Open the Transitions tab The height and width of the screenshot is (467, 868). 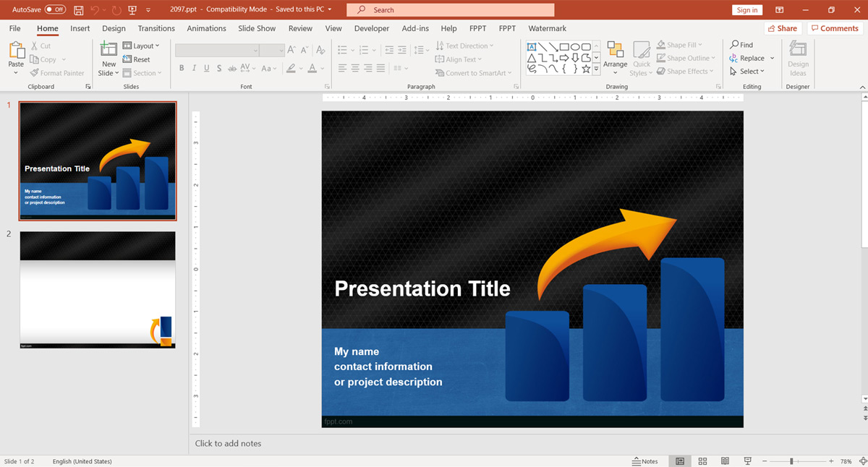(x=156, y=28)
